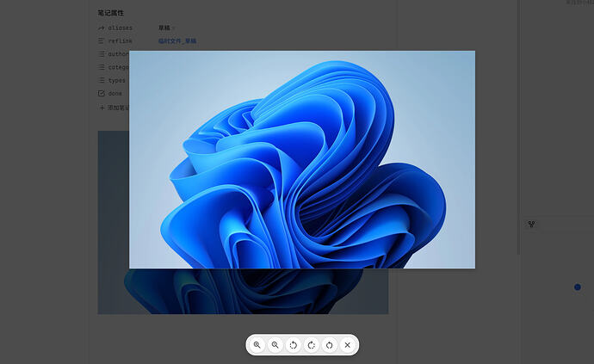Zoom out using the second magnifier button
594x364 pixels.
tap(275, 345)
